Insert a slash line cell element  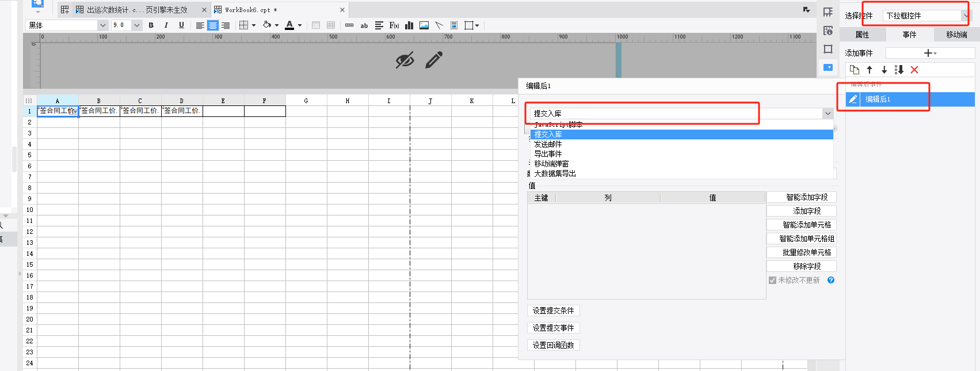point(439,25)
